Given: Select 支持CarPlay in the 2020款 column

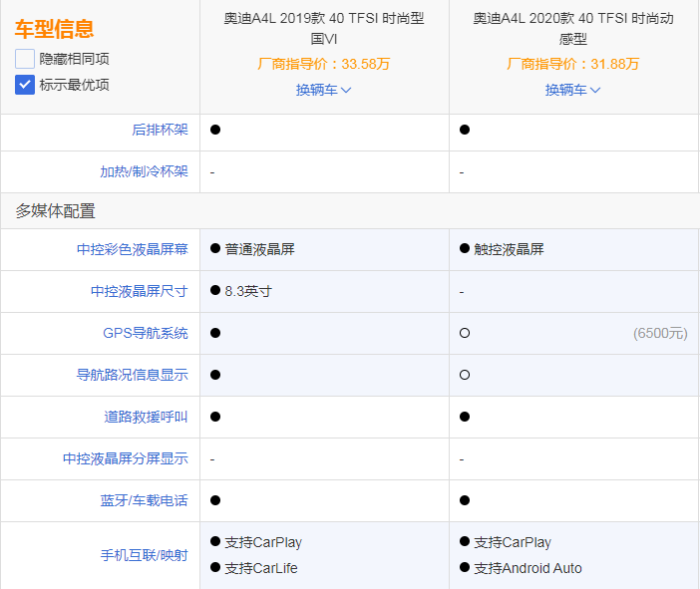Looking at the screenshot, I should click(513, 542).
